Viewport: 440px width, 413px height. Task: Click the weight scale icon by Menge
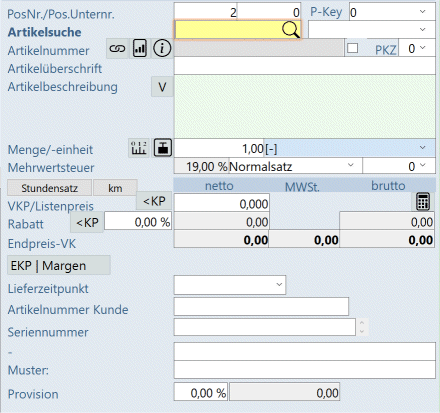point(163,147)
